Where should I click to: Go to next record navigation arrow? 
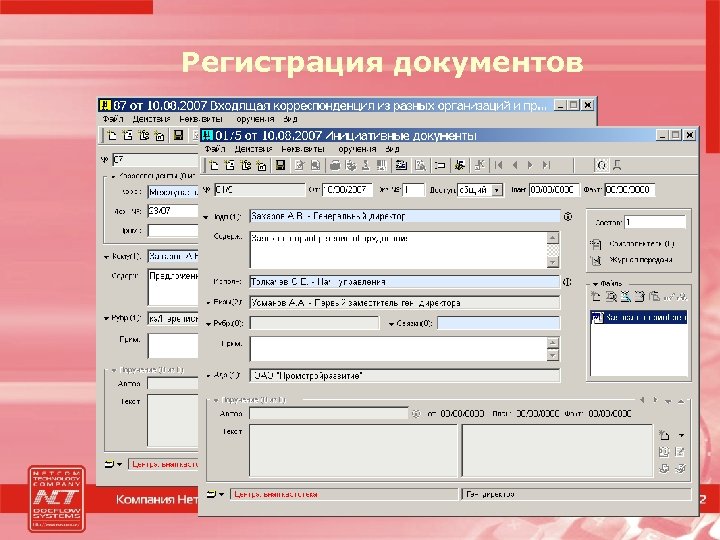(x=530, y=165)
